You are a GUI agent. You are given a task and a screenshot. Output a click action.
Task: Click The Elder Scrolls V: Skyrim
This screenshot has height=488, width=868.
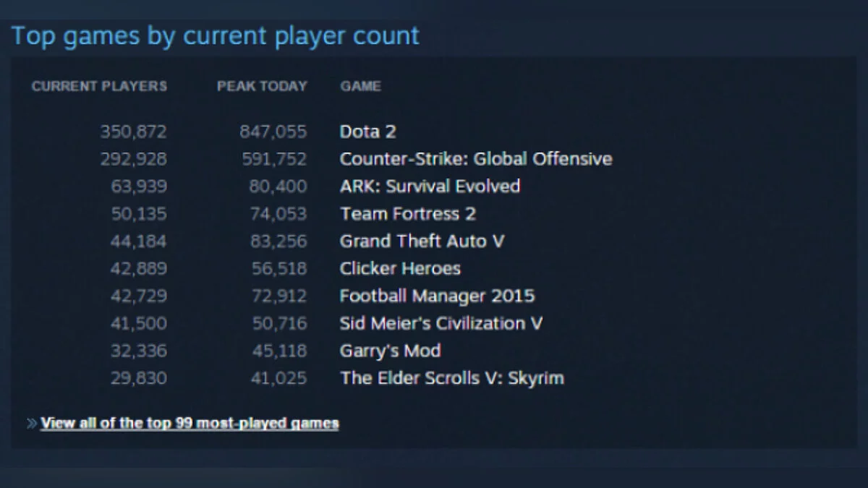tap(451, 378)
